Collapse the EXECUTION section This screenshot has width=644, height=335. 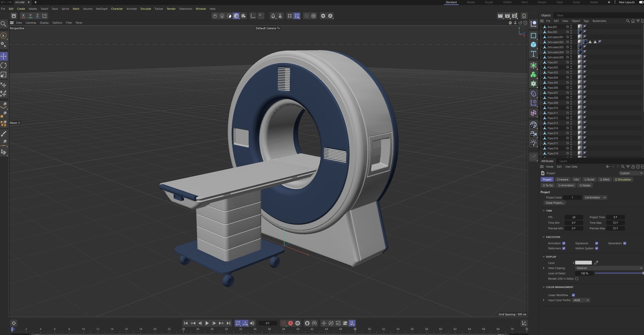(544, 237)
